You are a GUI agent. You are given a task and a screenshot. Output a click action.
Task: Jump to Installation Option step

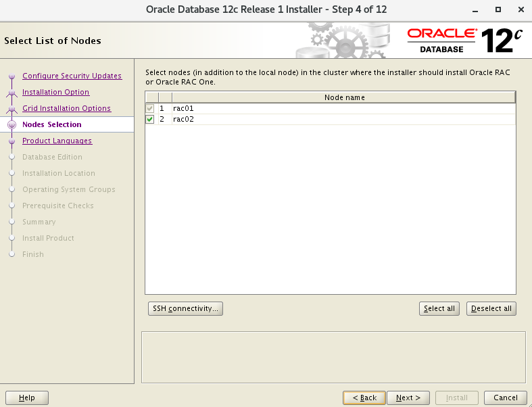tap(55, 92)
